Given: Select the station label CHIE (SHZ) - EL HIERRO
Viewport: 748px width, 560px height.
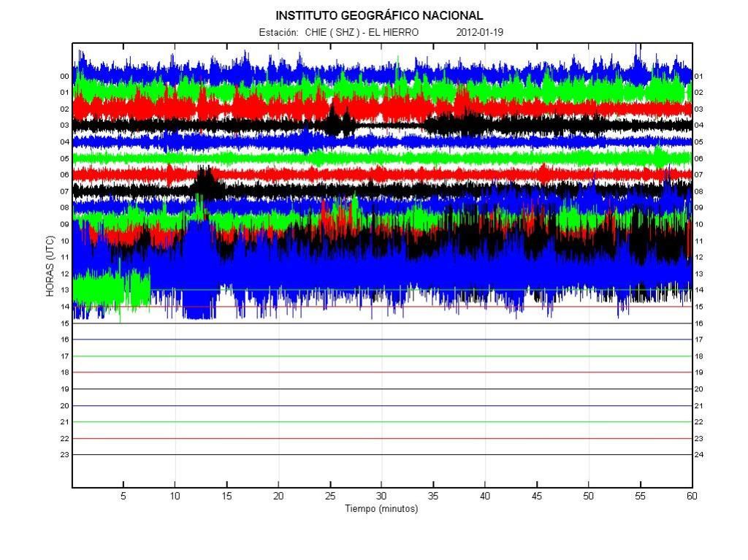Looking at the screenshot, I should coord(362,32).
